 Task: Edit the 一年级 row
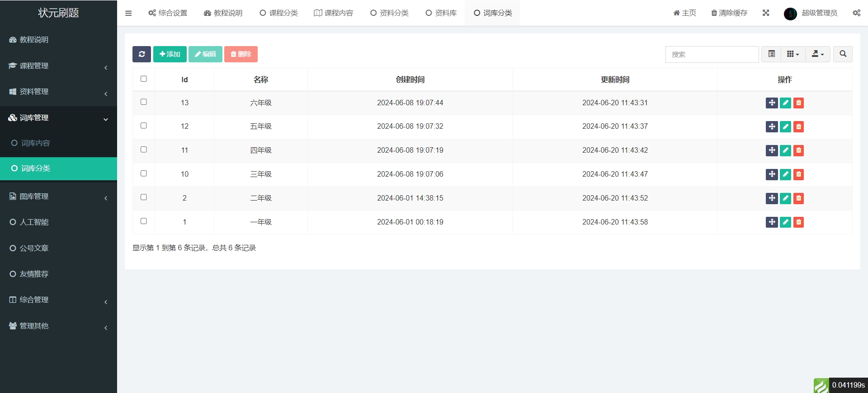tap(786, 222)
